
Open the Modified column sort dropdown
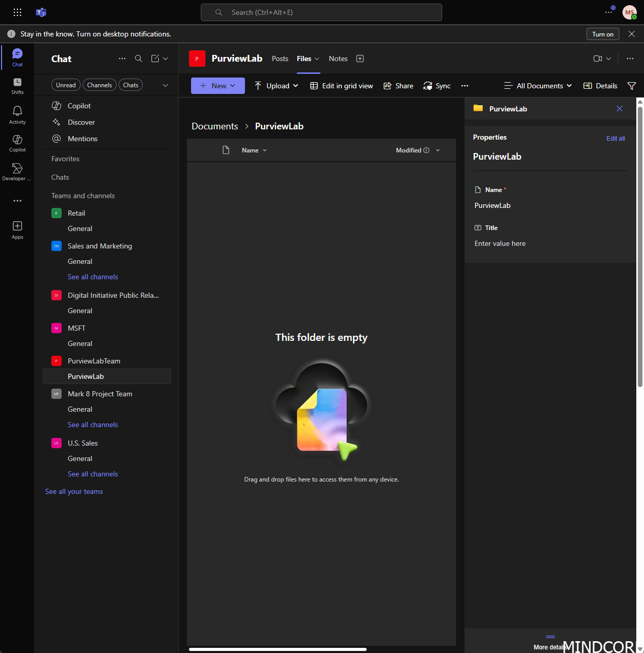click(438, 150)
